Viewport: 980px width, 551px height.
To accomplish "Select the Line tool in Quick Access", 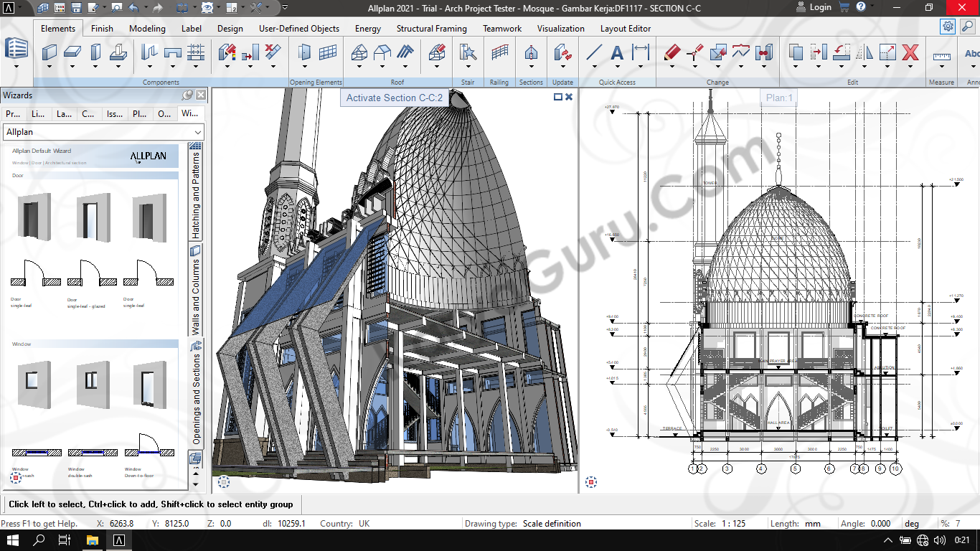I will tap(594, 52).
